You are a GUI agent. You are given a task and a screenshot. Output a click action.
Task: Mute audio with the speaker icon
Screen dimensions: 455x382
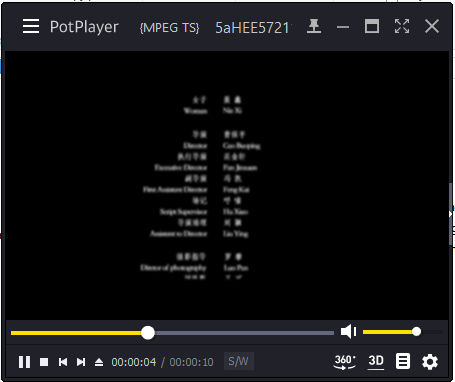click(x=348, y=332)
